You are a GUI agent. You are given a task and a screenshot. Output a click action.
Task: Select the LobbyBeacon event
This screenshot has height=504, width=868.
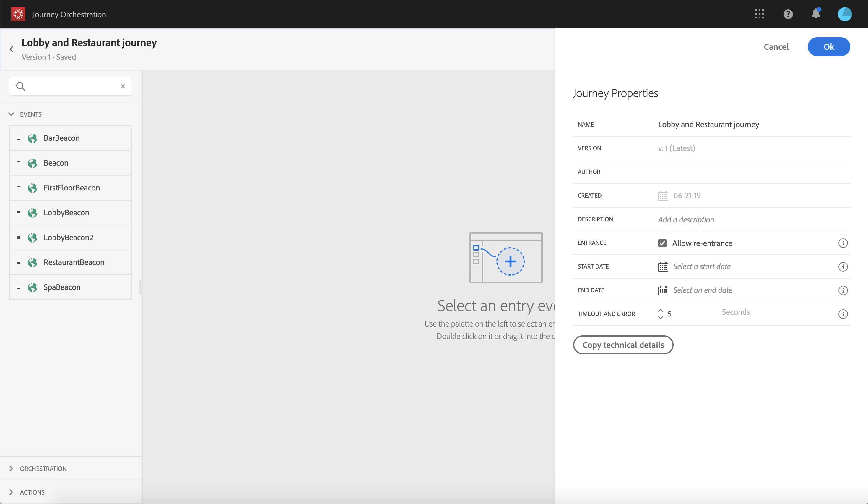click(66, 213)
